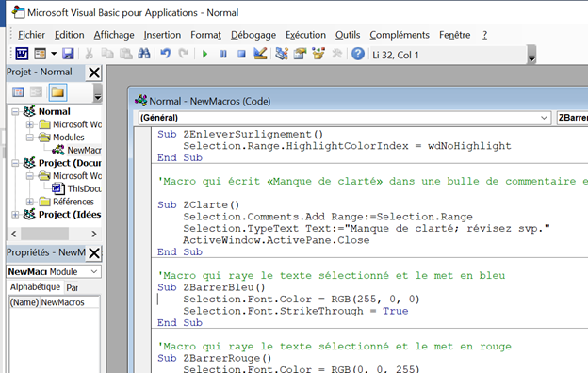This screenshot has height=373, width=588.
Task: Click the project tree horizontal scrollbar thumb
Action: (44, 234)
